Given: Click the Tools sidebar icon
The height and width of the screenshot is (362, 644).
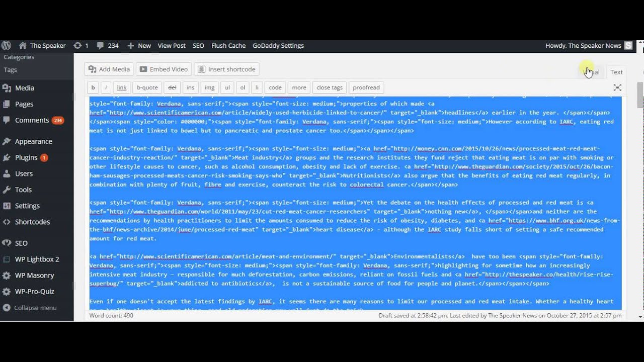Looking at the screenshot, I should click(7, 190).
